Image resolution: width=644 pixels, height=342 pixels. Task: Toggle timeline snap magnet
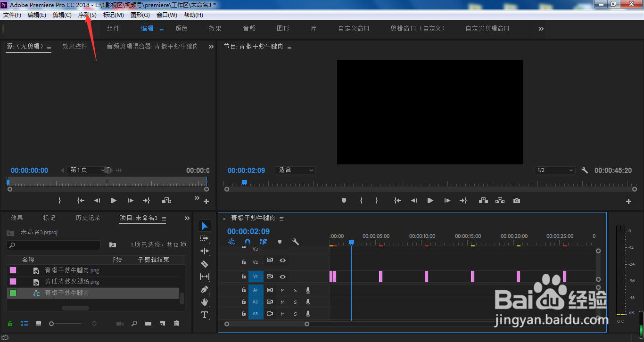coord(248,242)
